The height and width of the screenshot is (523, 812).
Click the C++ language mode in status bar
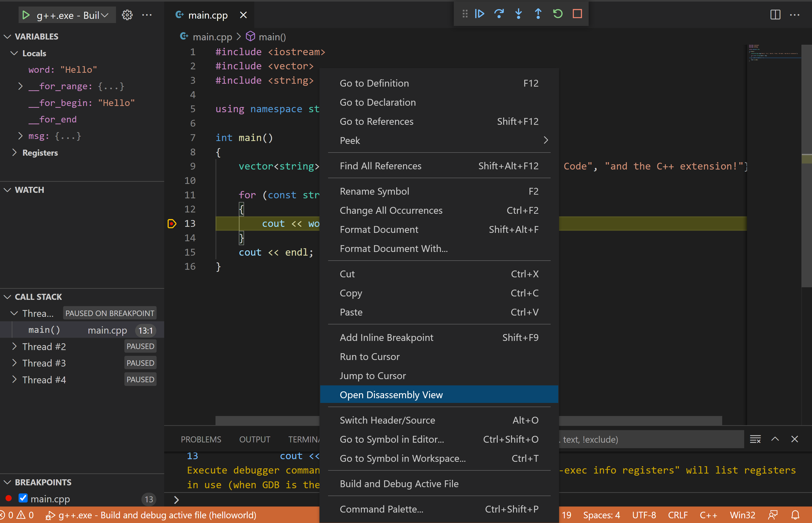[x=708, y=515]
